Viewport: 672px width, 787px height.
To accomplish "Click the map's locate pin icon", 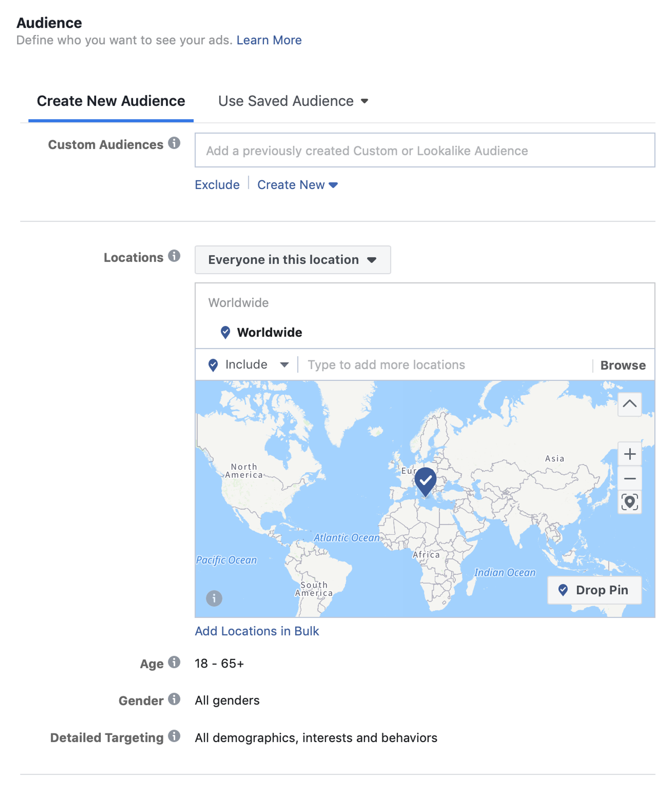I will tap(629, 502).
